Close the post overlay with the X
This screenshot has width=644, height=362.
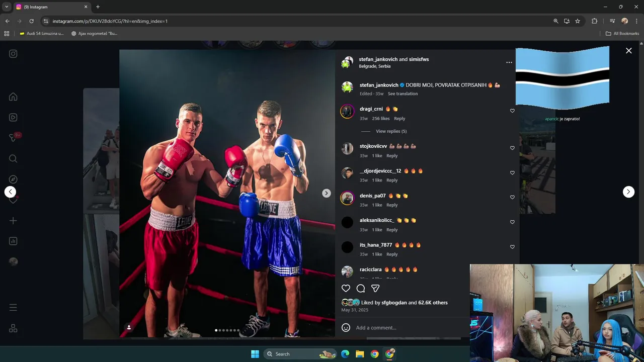pos(628,50)
